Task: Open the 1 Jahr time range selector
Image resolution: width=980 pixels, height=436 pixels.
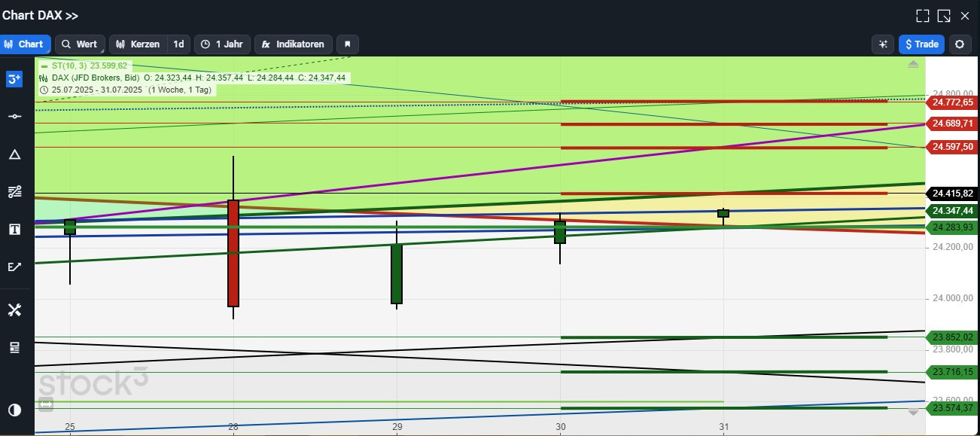Action: (222, 44)
